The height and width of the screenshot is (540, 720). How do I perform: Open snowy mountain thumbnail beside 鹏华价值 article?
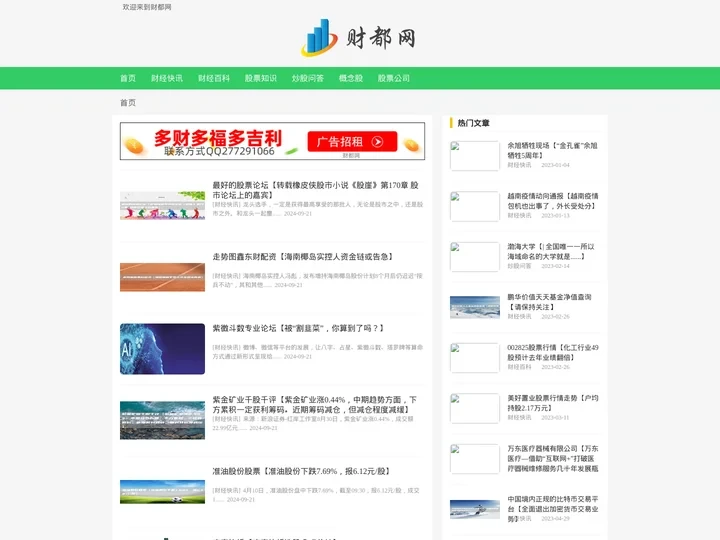[x=475, y=307]
